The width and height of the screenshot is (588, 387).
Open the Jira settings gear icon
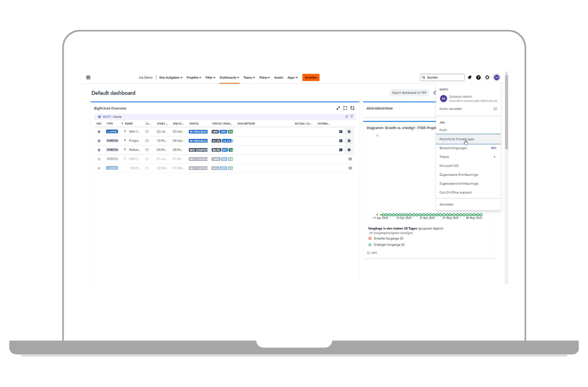click(487, 77)
